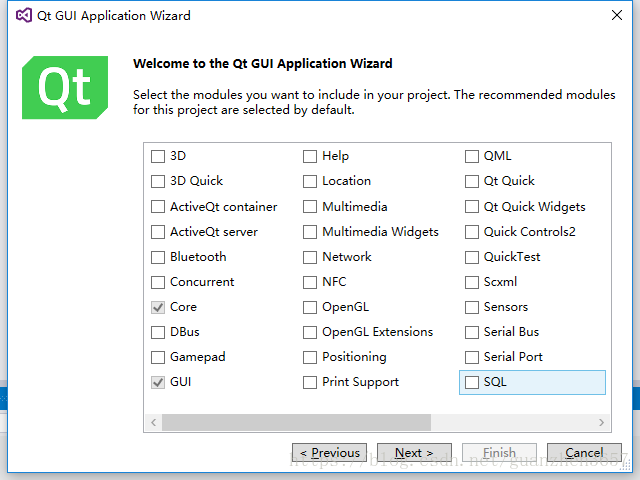Enable the Serial Port module
Screen dimensions: 640x480
click(472, 357)
